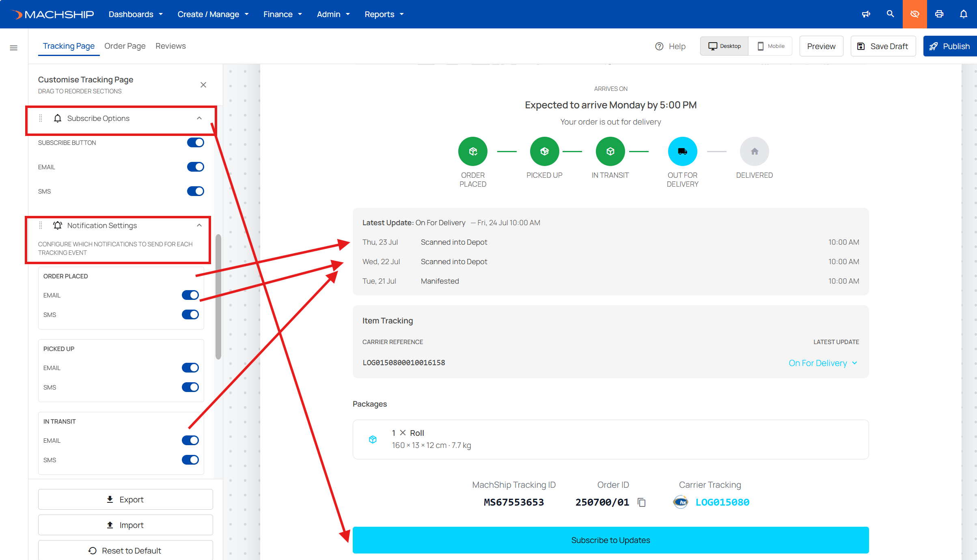Click the megaphone announcements icon

(866, 14)
